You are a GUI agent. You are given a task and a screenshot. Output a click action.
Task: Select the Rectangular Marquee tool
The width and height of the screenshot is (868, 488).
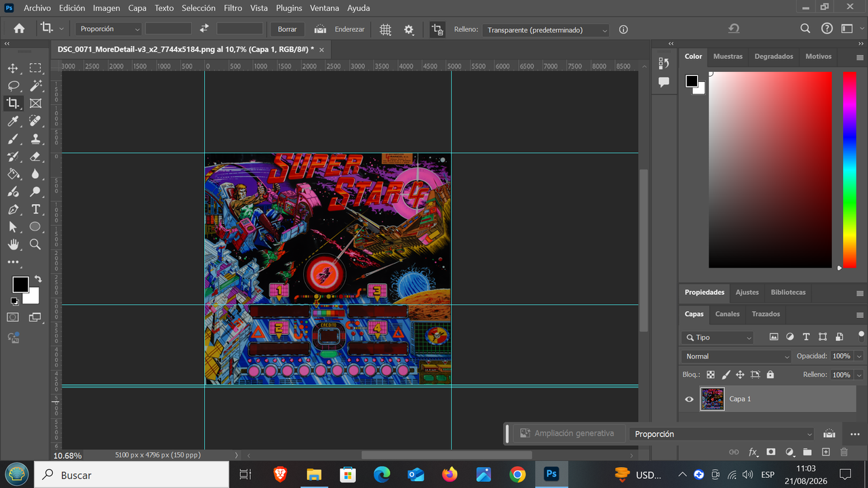point(35,68)
